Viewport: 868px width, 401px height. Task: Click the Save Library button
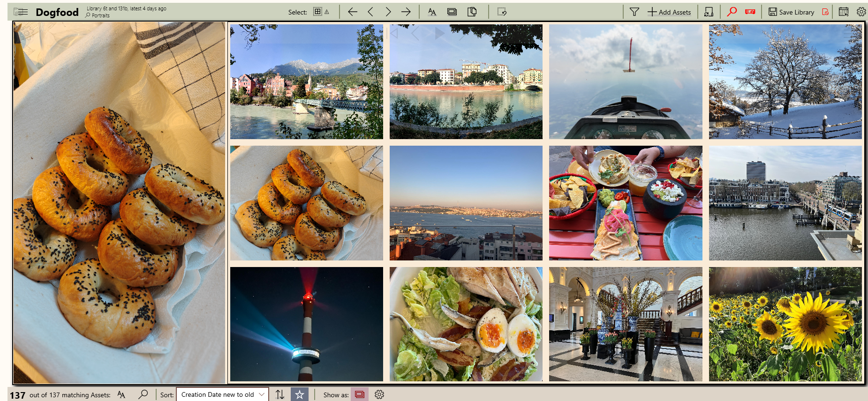point(791,12)
